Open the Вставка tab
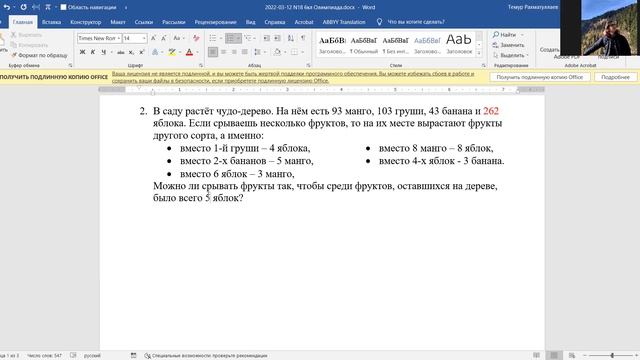The width and height of the screenshot is (640, 360). [51, 22]
